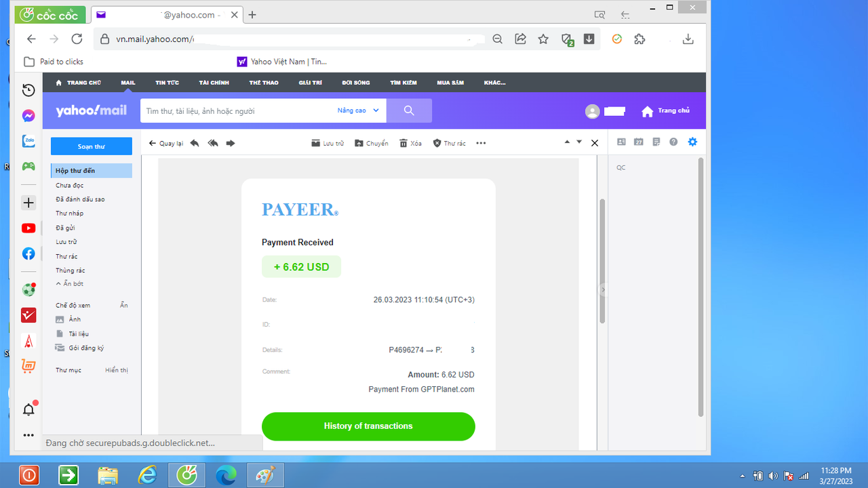
Task: Click the zoom-out magnifier in address bar
Action: 498,39
